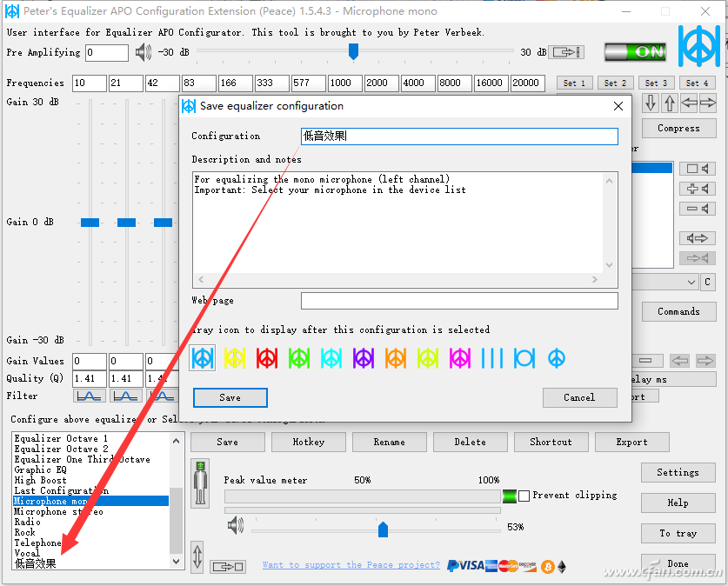The image size is (728, 586).
Task: Click the plus speaker icon button
Action: 698,189
